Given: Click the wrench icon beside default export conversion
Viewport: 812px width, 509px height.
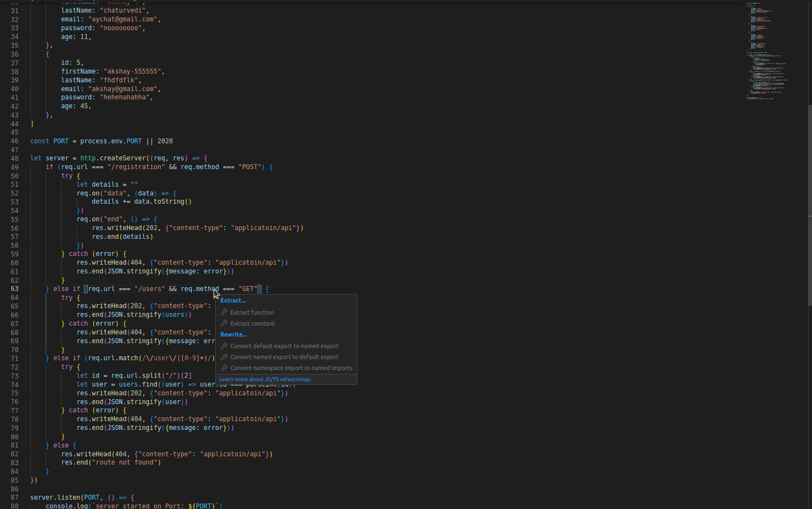Looking at the screenshot, I should [224, 346].
